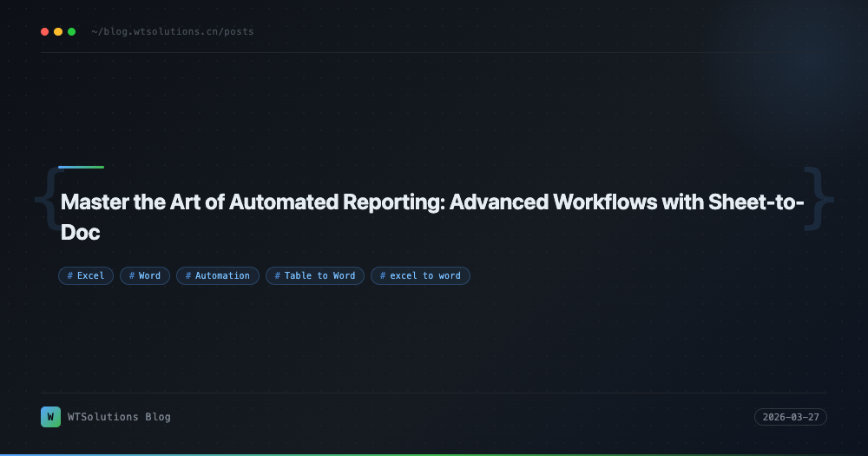Select the '# Excel' tag
The width and height of the screenshot is (868, 456).
tap(86, 275)
